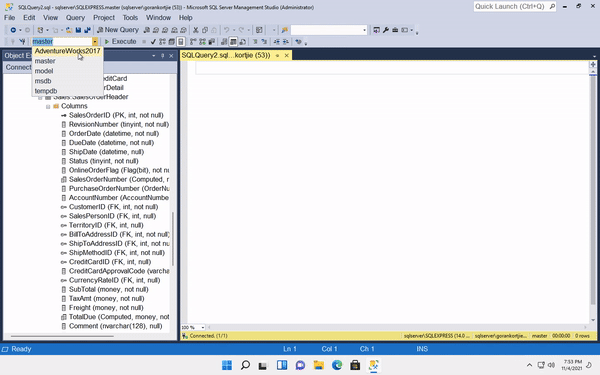
Task: Click the Open File folder icon
Action: [69, 30]
